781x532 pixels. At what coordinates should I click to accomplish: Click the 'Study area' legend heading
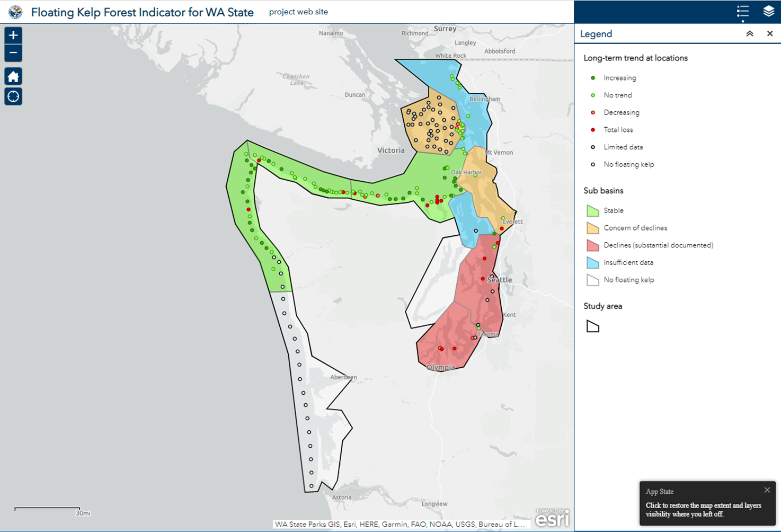pyautogui.click(x=603, y=306)
